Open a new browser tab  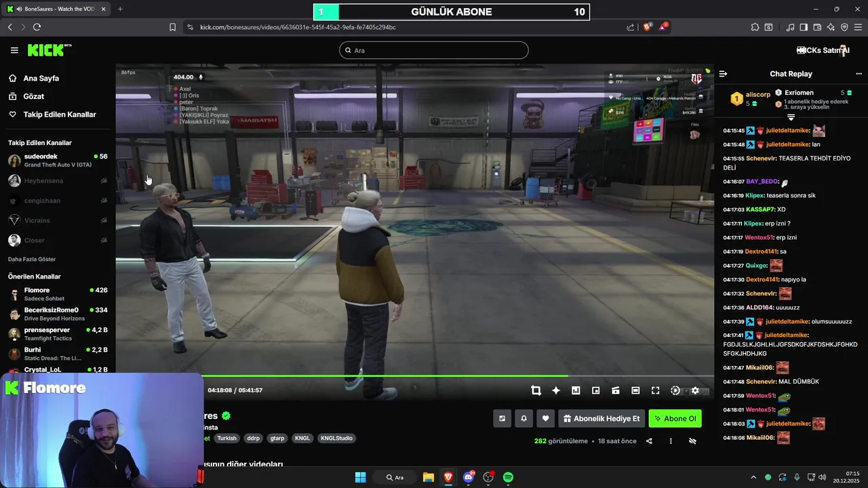coord(120,9)
